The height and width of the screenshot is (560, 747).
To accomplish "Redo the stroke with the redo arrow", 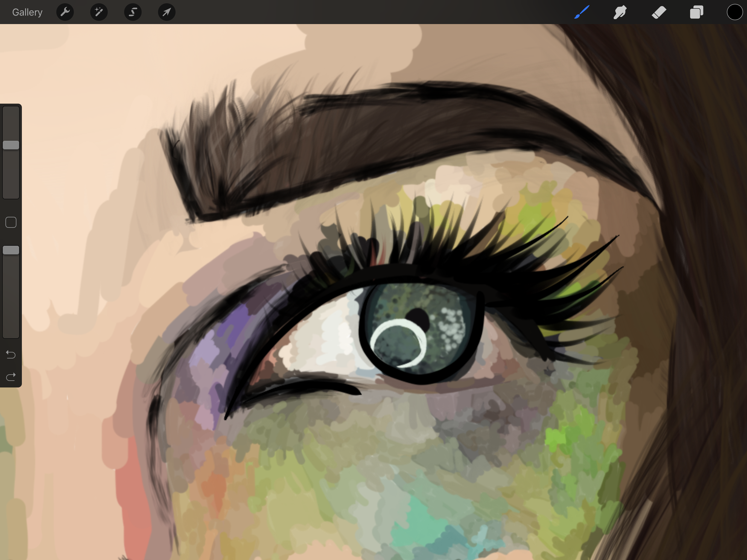I will click(x=11, y=377).
